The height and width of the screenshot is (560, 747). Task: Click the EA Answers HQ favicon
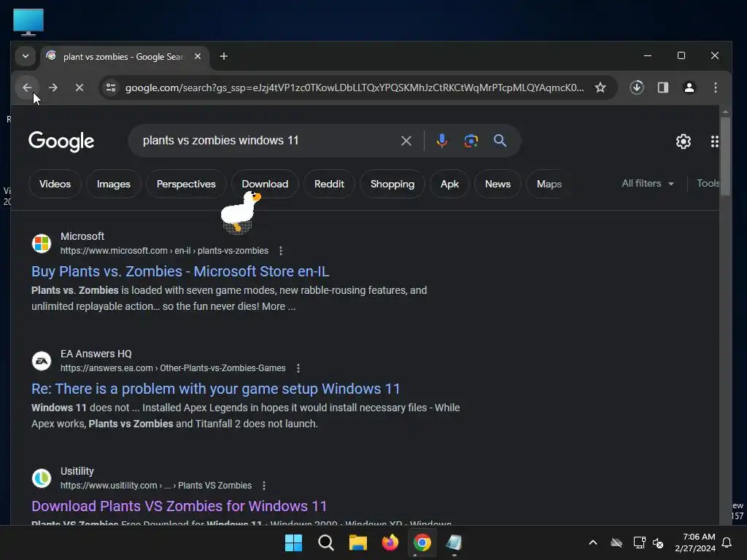click(42, 361)
